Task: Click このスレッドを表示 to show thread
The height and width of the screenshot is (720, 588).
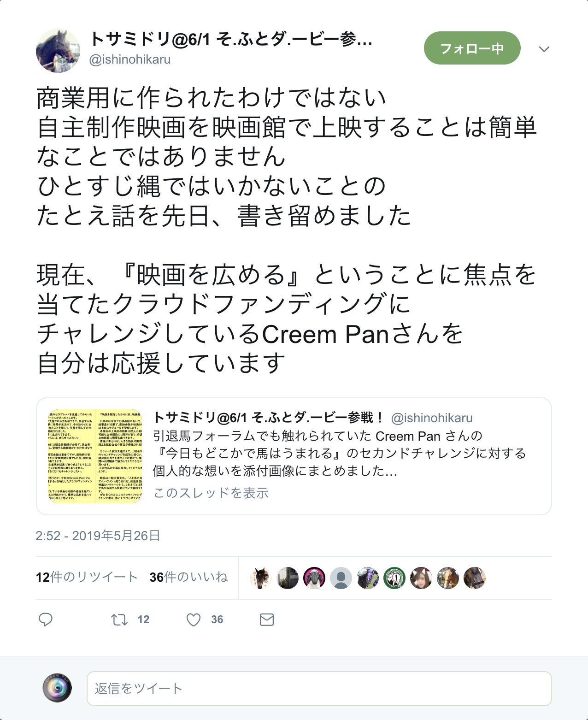Action: [211, 493]
